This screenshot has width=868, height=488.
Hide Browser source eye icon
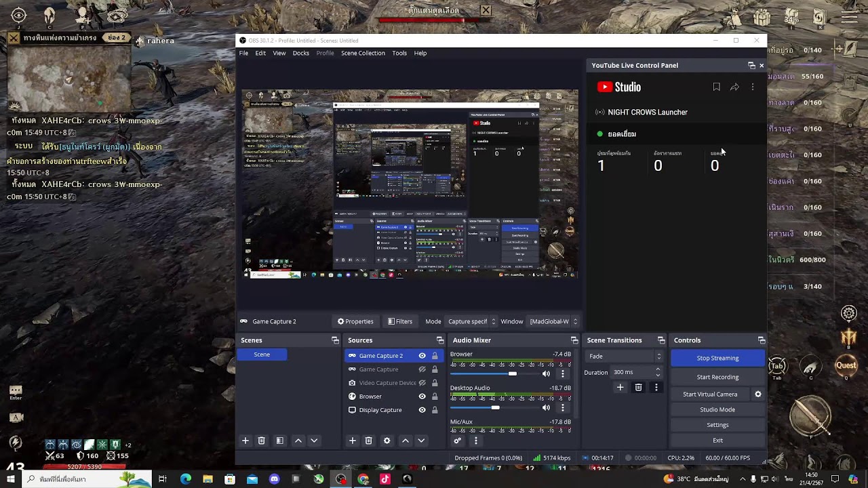pyautogui.click(x=422, y=396)
